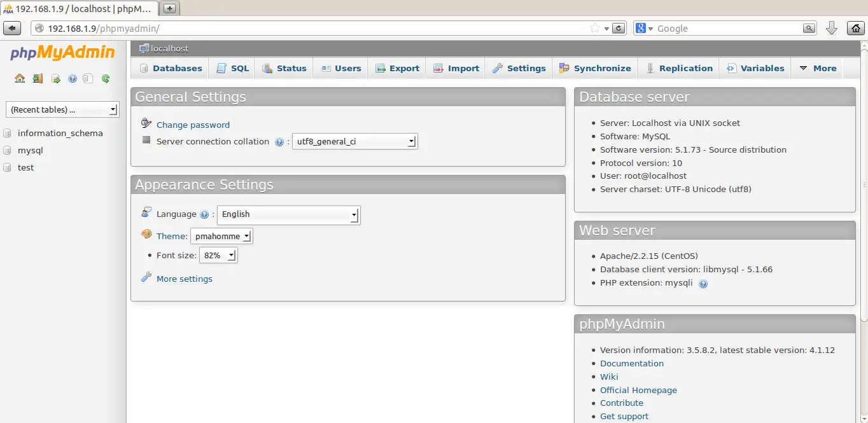This screenshot has width=868, height=423.
Task: Open the Settings tab
Action: coord(519,68)
